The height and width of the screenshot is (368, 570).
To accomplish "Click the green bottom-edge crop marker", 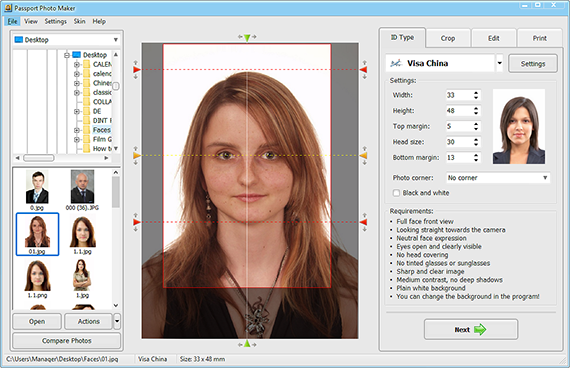I will [x=247, y=344].
